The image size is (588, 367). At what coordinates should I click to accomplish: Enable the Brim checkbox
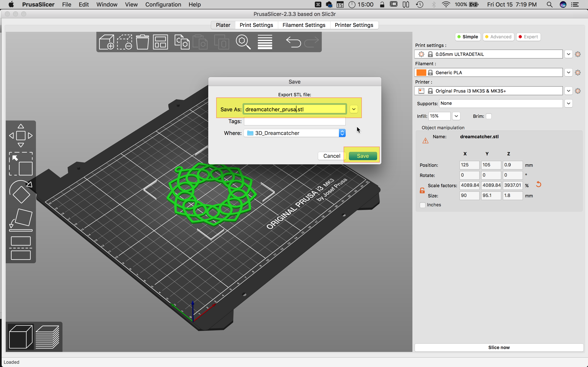click(x=489, y=116)
